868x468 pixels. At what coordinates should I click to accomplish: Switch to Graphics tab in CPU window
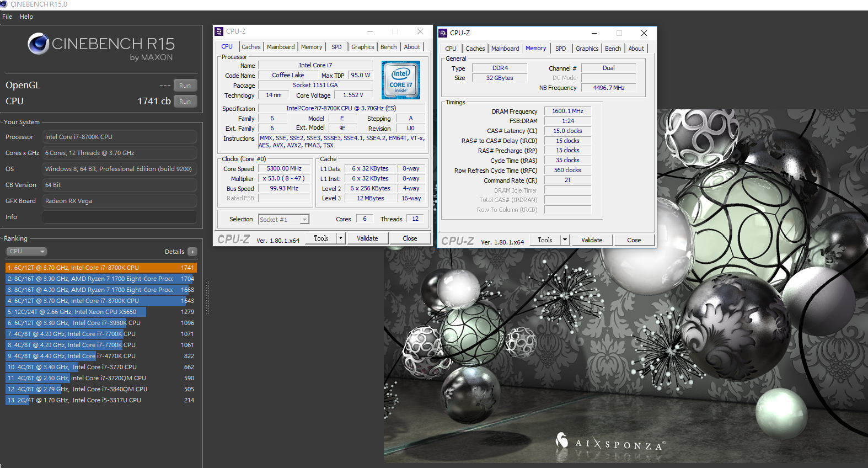tap(363, 47)
